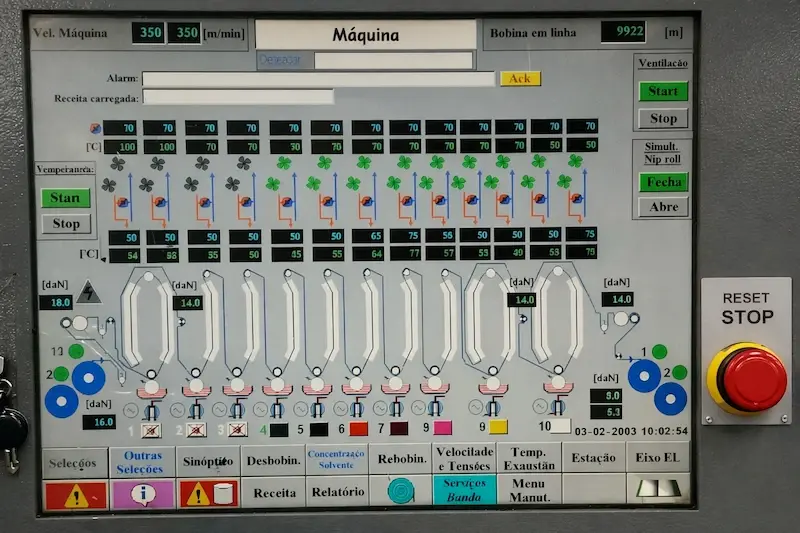Screen dimensions: 800x533
Task: Select crossed-out station 2 ink icon
Action: coord(196,430)
